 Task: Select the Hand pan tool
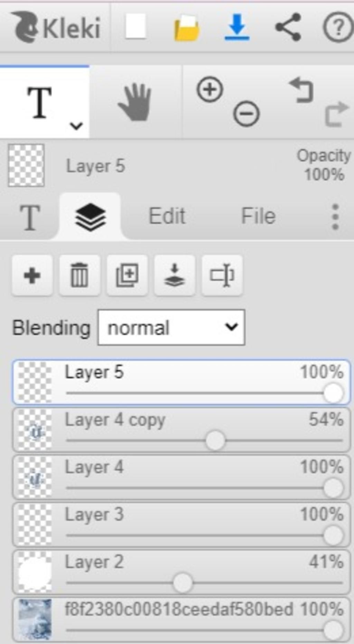(135, 102)
